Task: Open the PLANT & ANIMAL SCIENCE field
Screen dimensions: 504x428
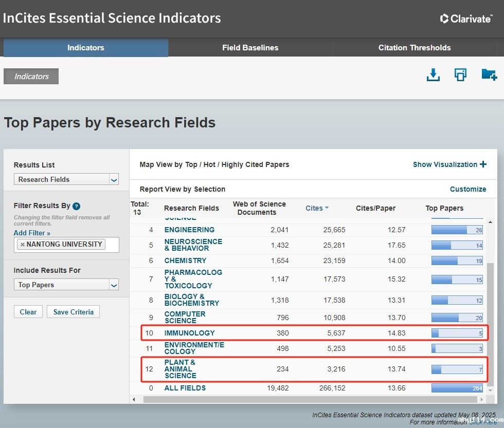Action: (180, 369)
